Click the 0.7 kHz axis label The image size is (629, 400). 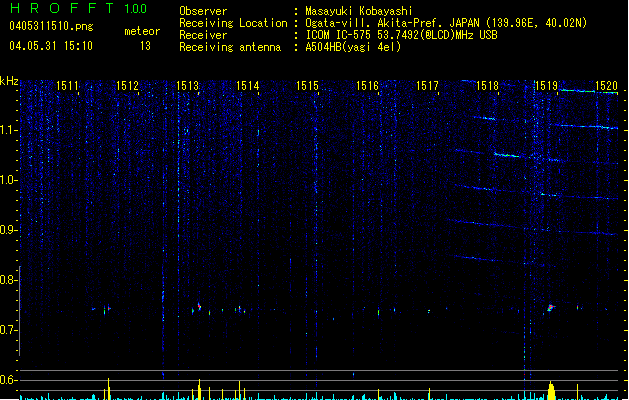click(x=9, y=330)
